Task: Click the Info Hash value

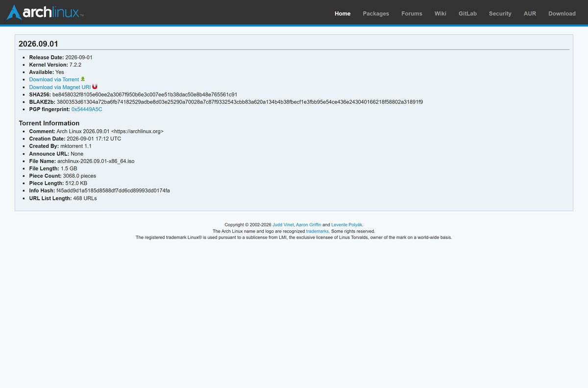Action: pyautogui.click(x=113, y=191)
